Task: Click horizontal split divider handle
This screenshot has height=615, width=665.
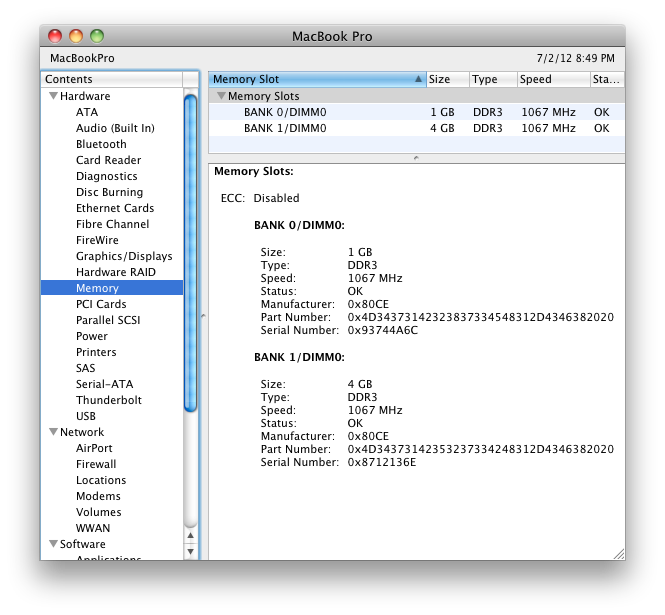Action: tap(416, 158)
